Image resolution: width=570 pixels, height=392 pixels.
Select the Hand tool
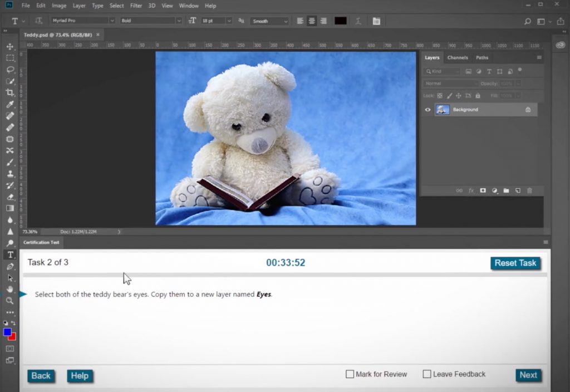point(10,289)
